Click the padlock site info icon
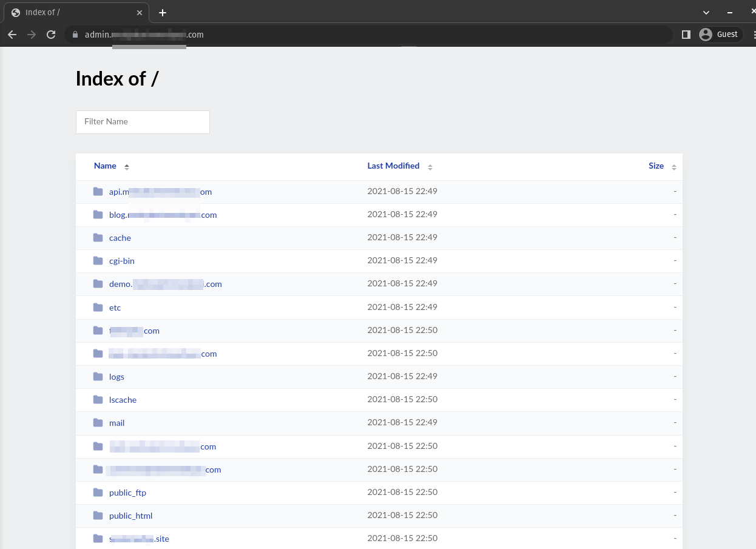This screenshot has height=549, width=756. coord(75,35)
